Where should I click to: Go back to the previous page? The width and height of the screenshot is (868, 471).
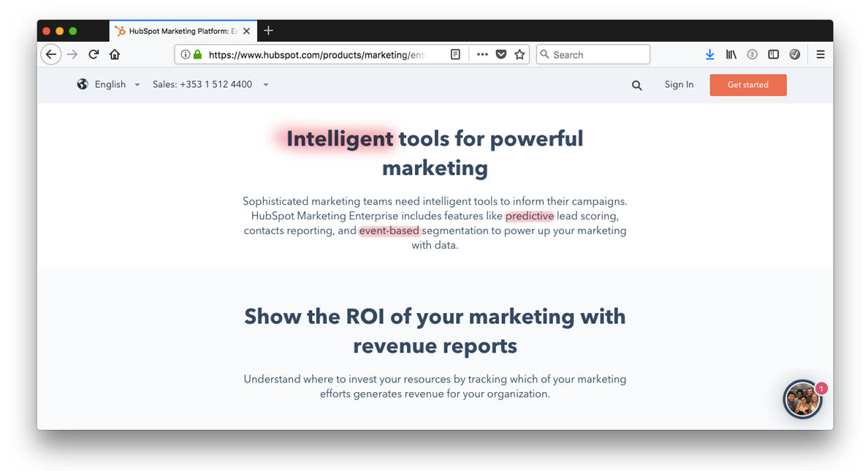(x=51, y=54)
